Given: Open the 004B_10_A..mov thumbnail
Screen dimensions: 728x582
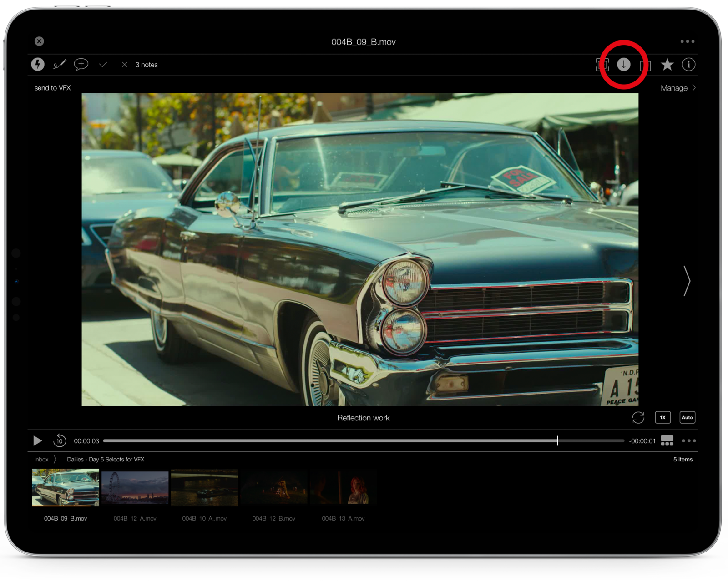Looking at the screenshot, I should coord(204,488).
